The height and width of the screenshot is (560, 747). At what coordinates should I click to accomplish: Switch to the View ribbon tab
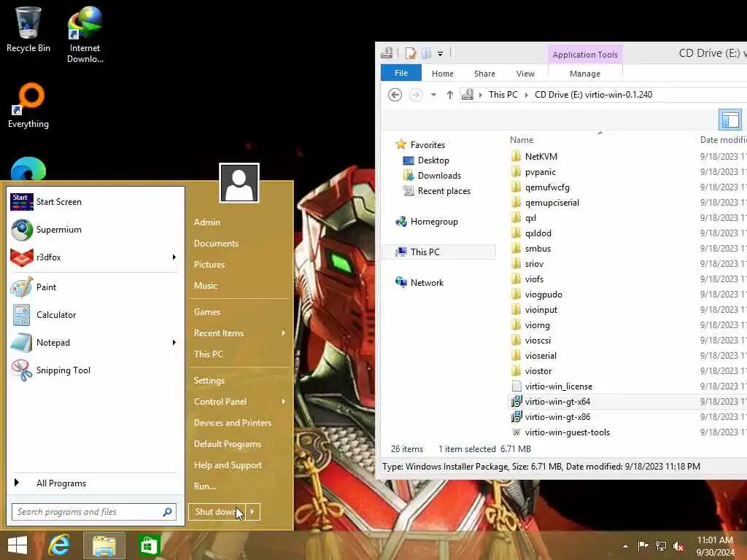(525, 74)
